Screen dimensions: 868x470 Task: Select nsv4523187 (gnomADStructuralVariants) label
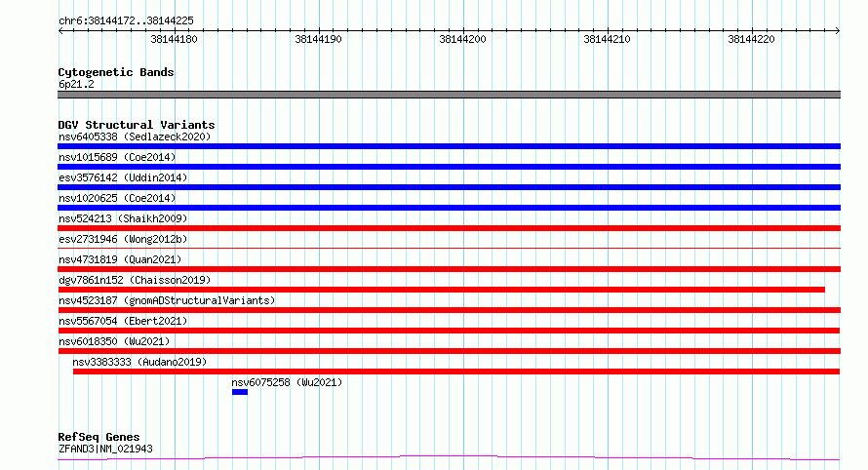[167, 300]
